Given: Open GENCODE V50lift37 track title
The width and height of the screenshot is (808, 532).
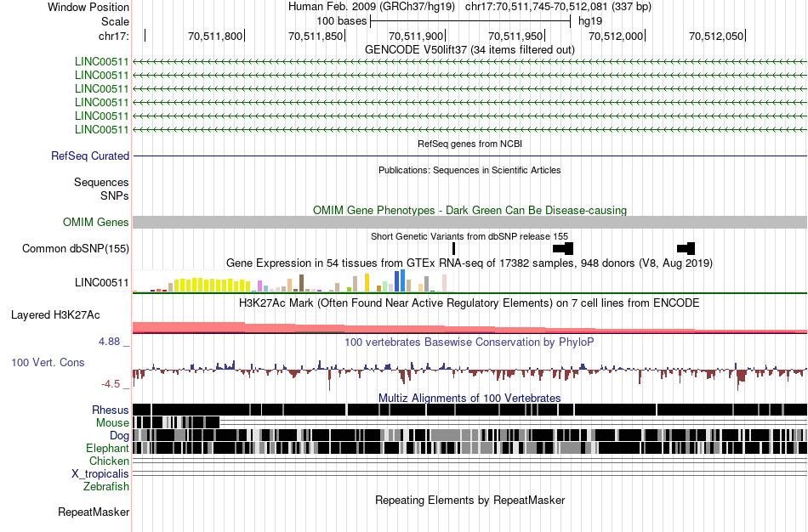Looking at the screenshot, I should click(x=469, y=49).
